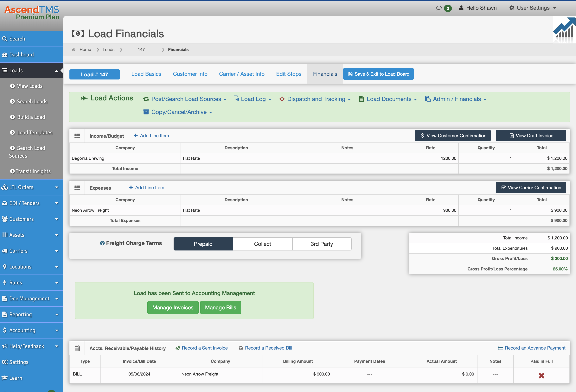Open the Post/Search Load Sources dropdown
This screenshot has width=576, height=392.
pyautogui.click(x=185, y=99)
